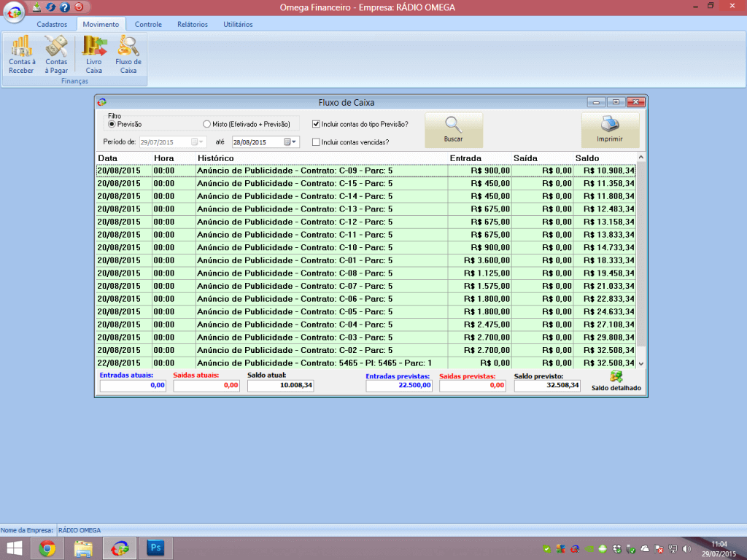Open the Contas à Pagar icon
Image resolution: width=747 pixels, height=560 pixels.
[x=56, y=55]
